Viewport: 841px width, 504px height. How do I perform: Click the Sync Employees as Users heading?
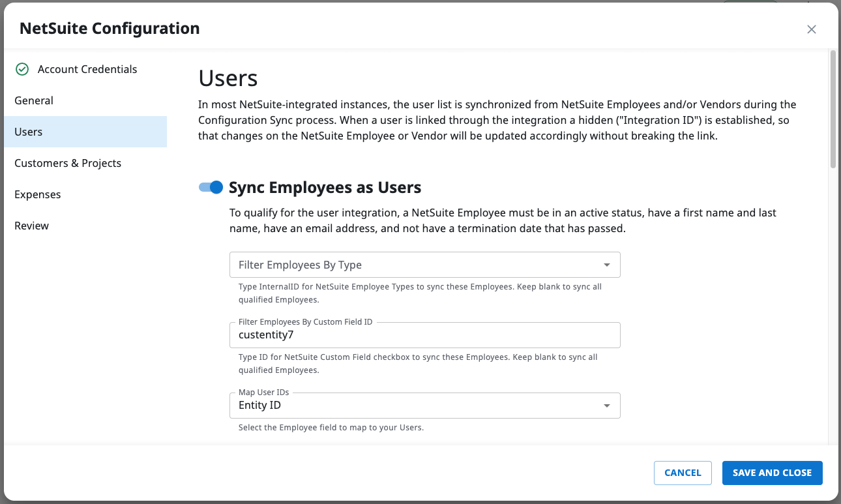(325, 187)
